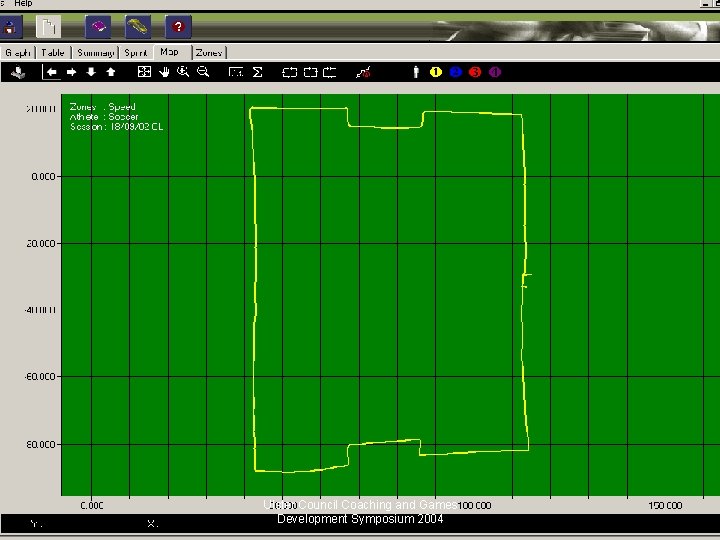Toggle purple zone 4 circle
Screen dimensions: 720x540
click(495, 72)
